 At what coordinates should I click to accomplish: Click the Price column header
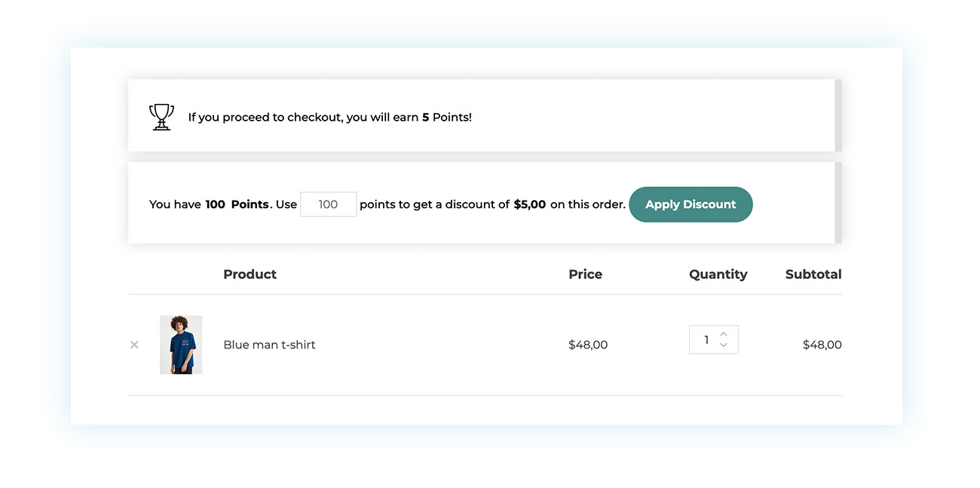585,275
